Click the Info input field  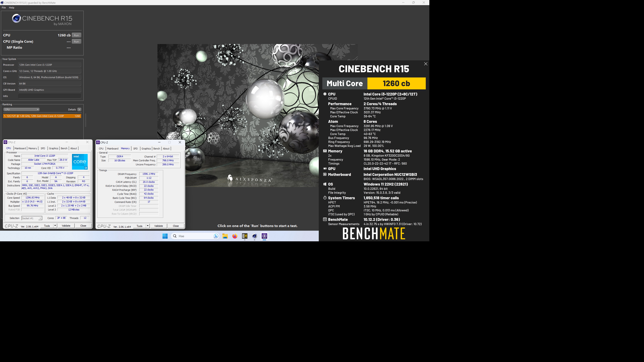[50, 96]
